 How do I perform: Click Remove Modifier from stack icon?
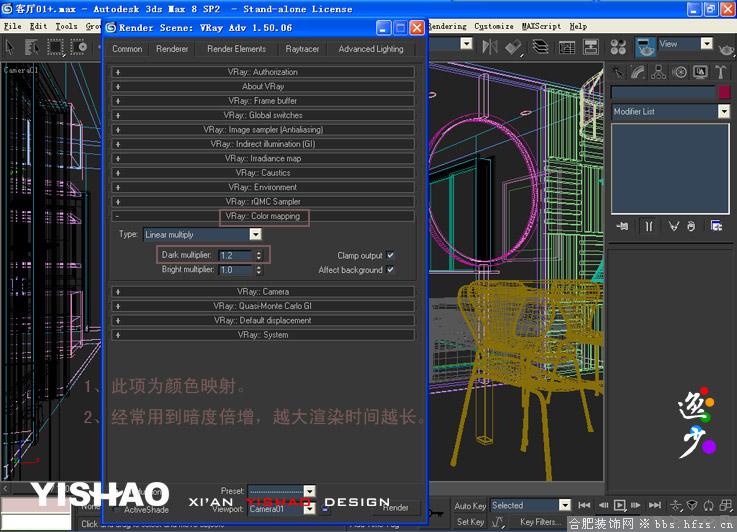691,227
